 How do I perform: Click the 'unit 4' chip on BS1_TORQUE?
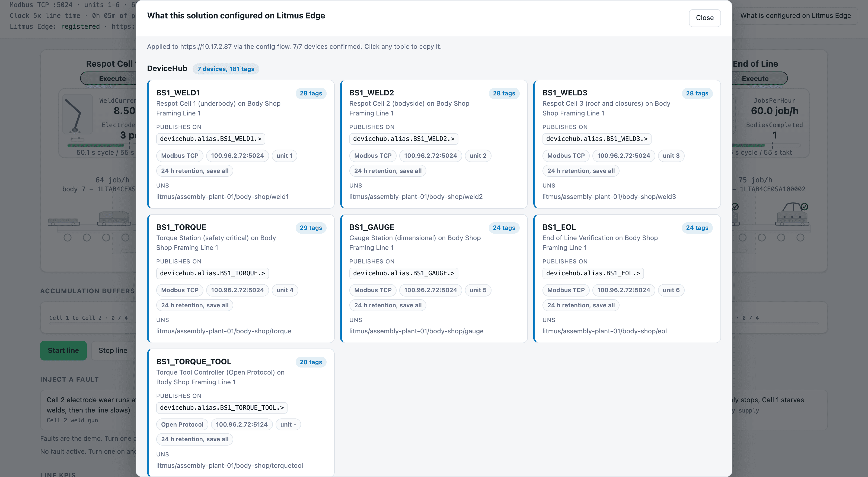(285, 290)
